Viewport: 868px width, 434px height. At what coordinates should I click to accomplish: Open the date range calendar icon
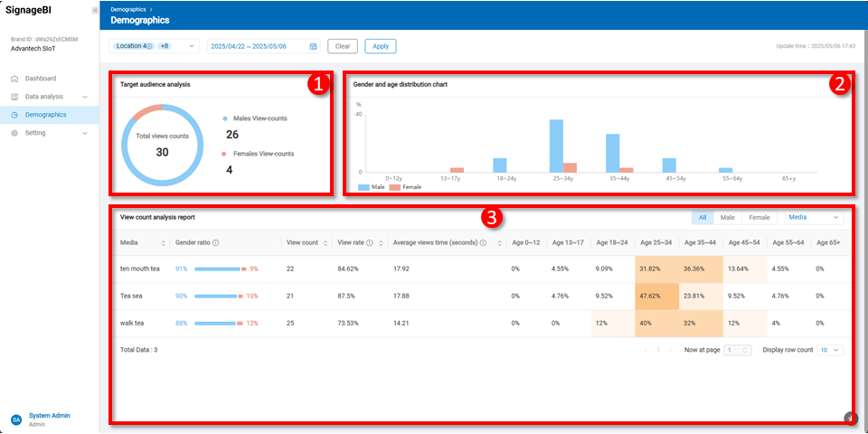tap(313, 46)
